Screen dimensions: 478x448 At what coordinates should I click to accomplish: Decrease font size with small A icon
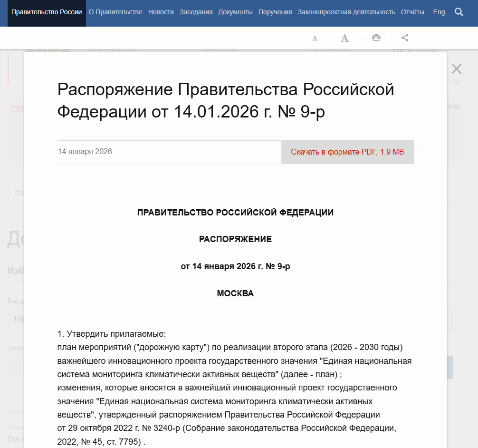pyautogui.click(x=315, y=38)
